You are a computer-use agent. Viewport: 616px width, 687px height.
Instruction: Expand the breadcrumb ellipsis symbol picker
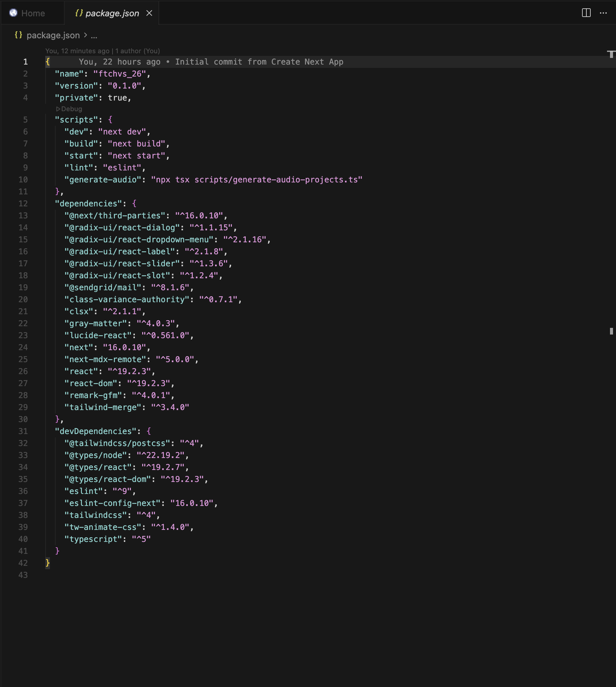(x=94, y=36)
